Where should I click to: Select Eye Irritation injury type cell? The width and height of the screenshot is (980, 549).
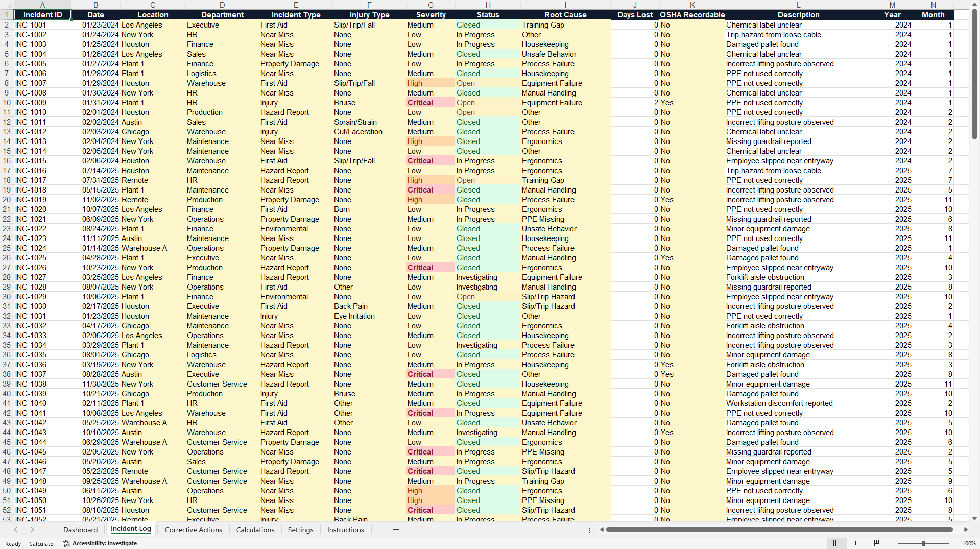[x=369, y=316]
